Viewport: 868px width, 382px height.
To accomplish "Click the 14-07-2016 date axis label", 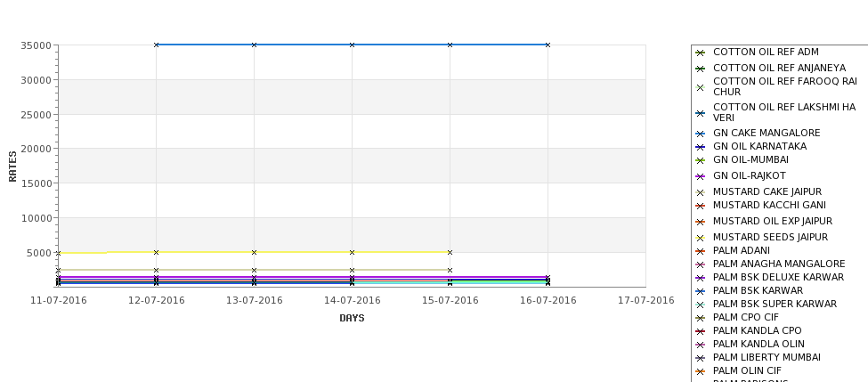I will pyautogui.click(x=352, y=301).
